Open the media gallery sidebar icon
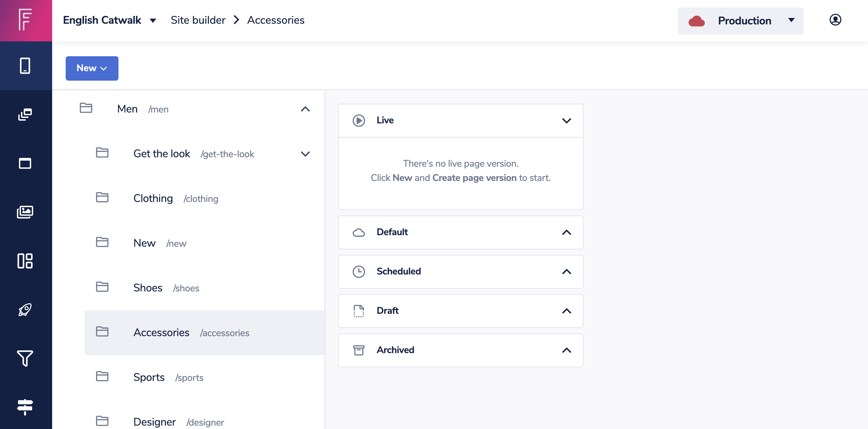868x429 pixels. click(25, 212)
